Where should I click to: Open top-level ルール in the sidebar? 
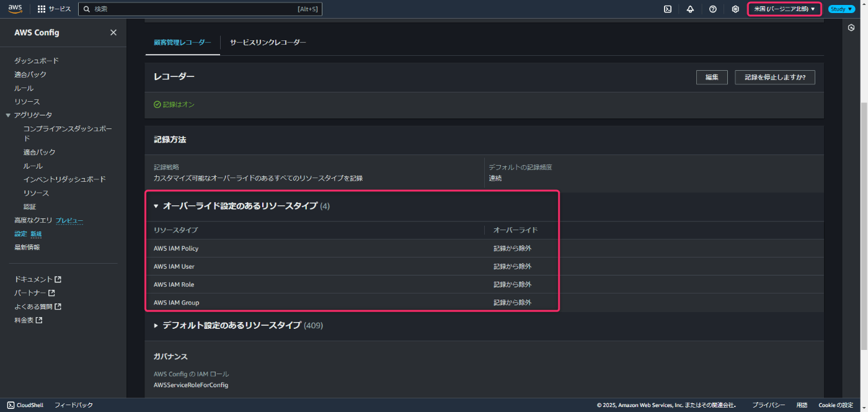24,88
